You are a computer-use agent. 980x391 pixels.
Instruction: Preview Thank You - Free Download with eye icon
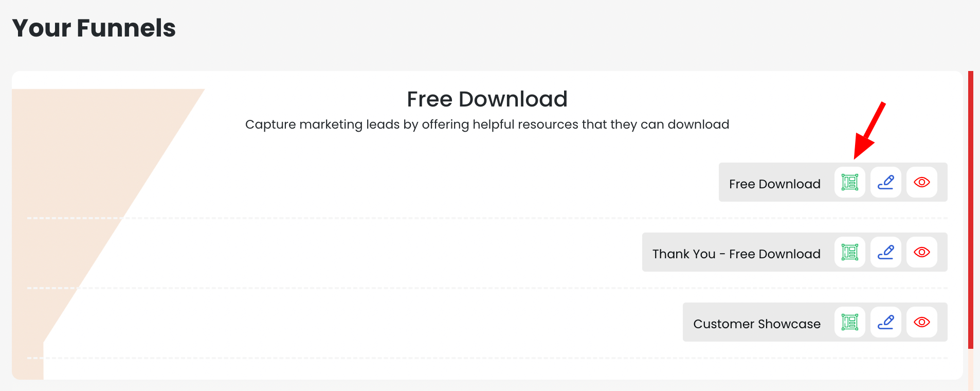click(921, 252)
